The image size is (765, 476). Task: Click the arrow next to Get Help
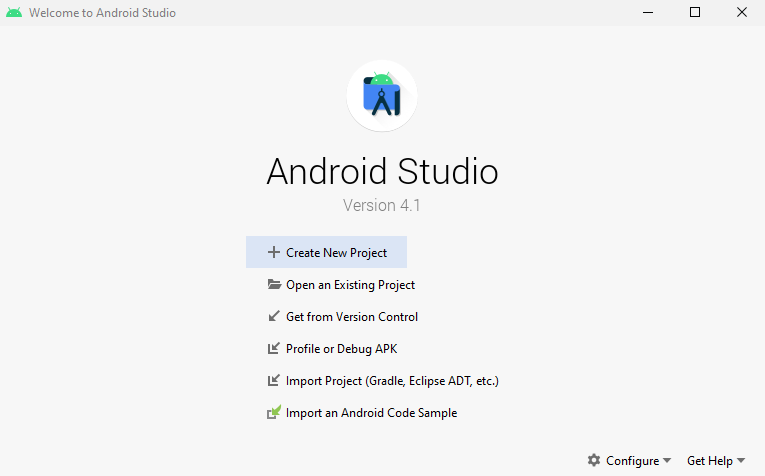tap(741, 460)
